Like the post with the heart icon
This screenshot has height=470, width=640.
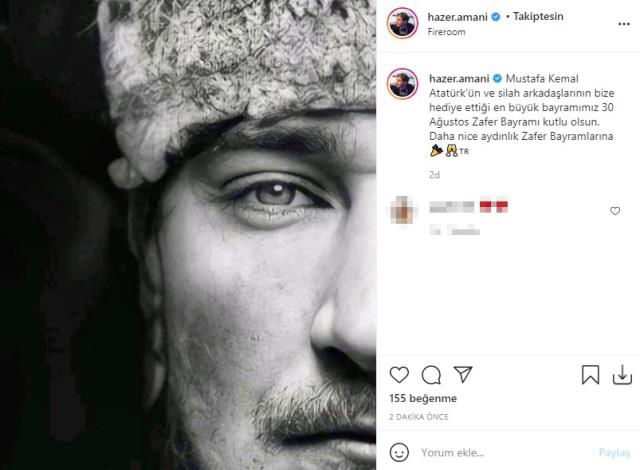point(399,375)
